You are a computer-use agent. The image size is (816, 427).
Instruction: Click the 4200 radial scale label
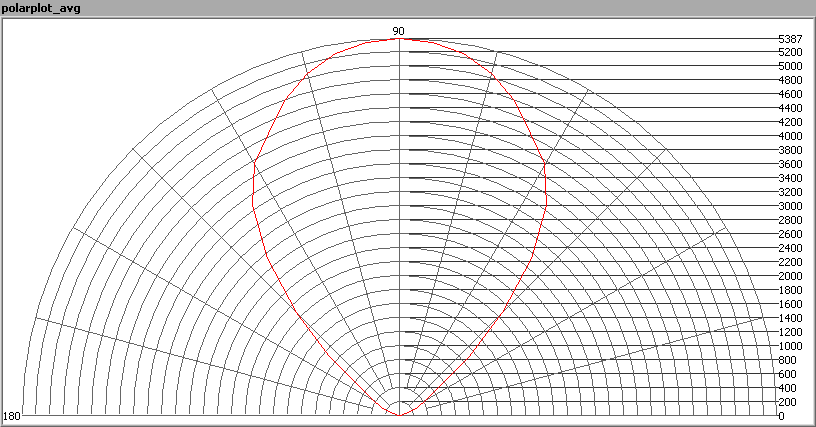point(789,122)
